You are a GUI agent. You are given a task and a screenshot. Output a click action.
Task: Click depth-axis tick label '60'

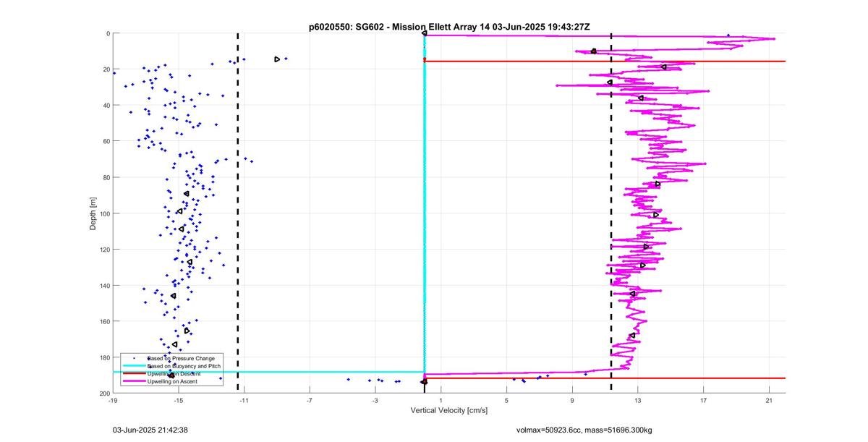click(x=106, y=141)
